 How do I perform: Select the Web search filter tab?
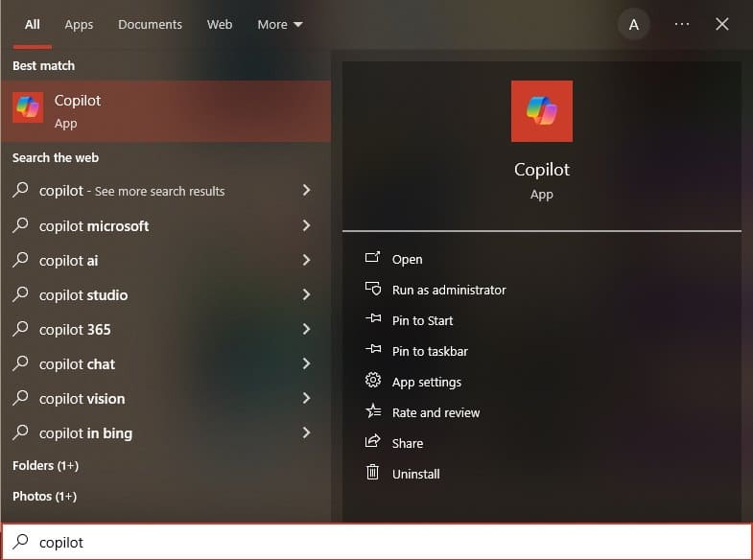(x=220, y=25)
